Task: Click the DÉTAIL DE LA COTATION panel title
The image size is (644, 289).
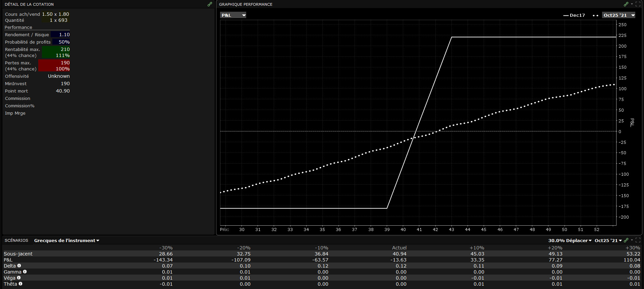Action: point(29,4)
